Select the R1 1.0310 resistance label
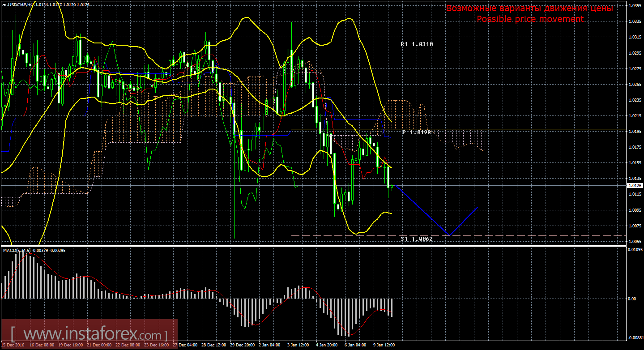Image resolution: width=644 pixels, height=350 pixels. pos(416,44)
